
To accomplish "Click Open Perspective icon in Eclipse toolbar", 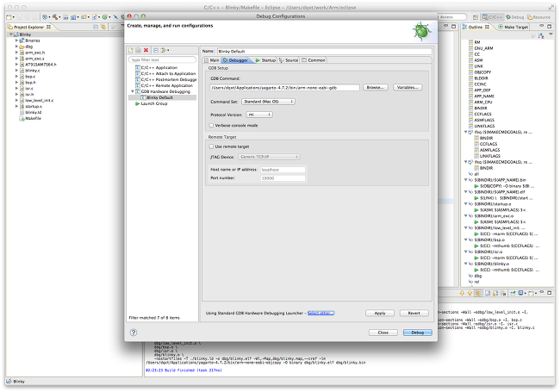I will [x=476, y=17].
